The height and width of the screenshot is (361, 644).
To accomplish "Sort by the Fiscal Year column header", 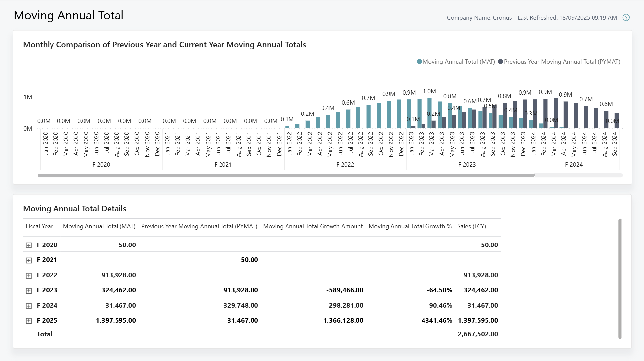I will coord(39,226).
